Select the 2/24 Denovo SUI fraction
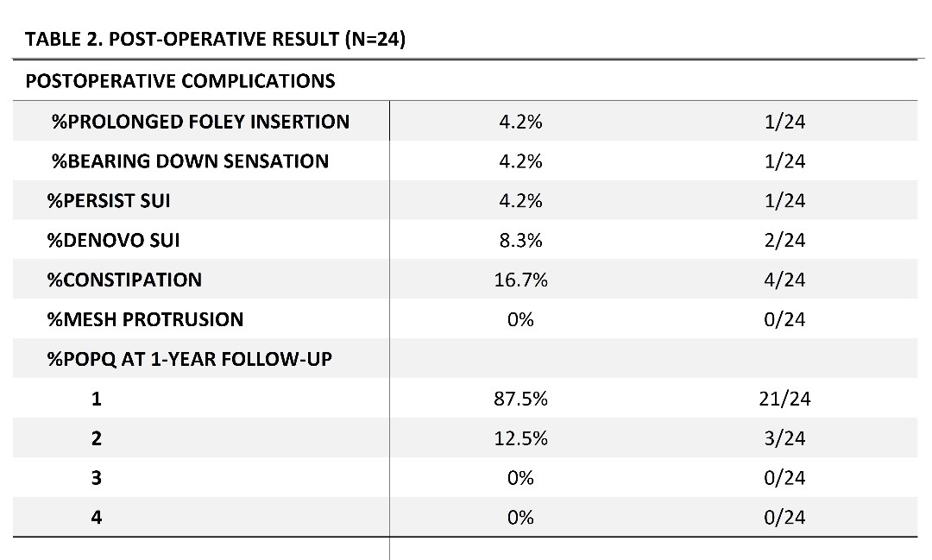 tap(784, 240)
